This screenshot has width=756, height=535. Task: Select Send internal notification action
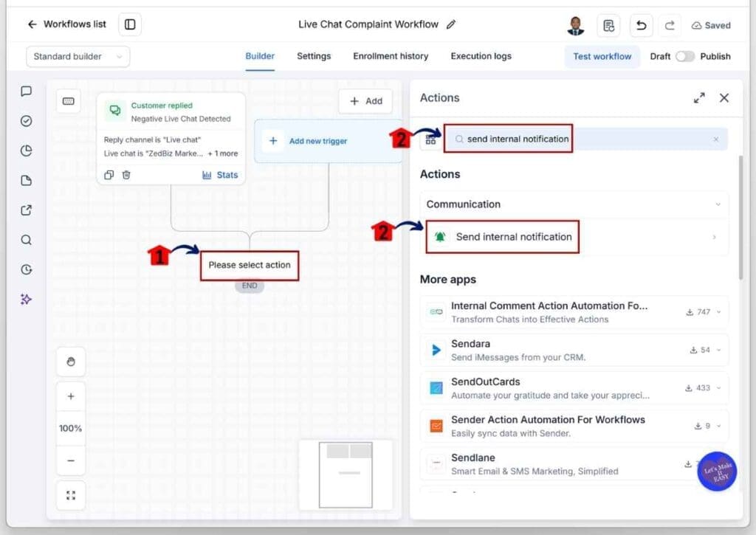pos(574,237)
